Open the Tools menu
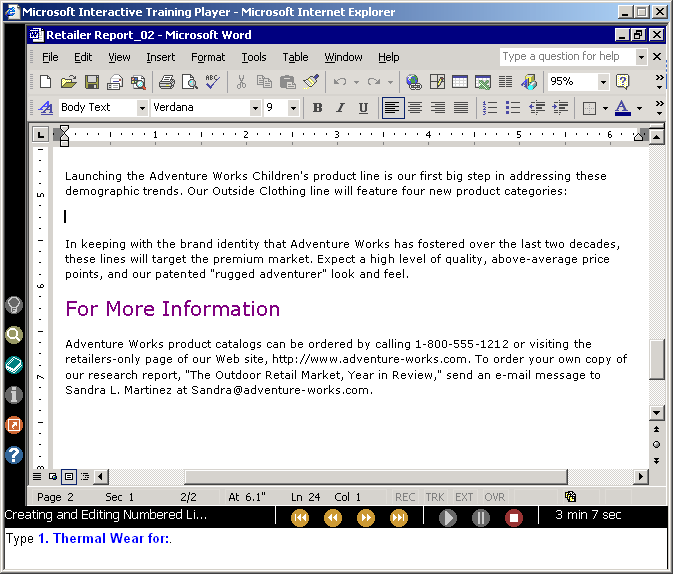Screen dimensions: 673x574 [254, 57]
